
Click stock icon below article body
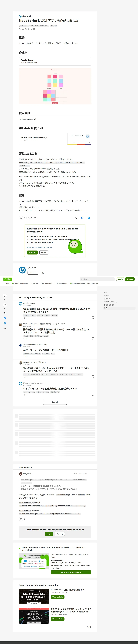[x=29, y=218]
